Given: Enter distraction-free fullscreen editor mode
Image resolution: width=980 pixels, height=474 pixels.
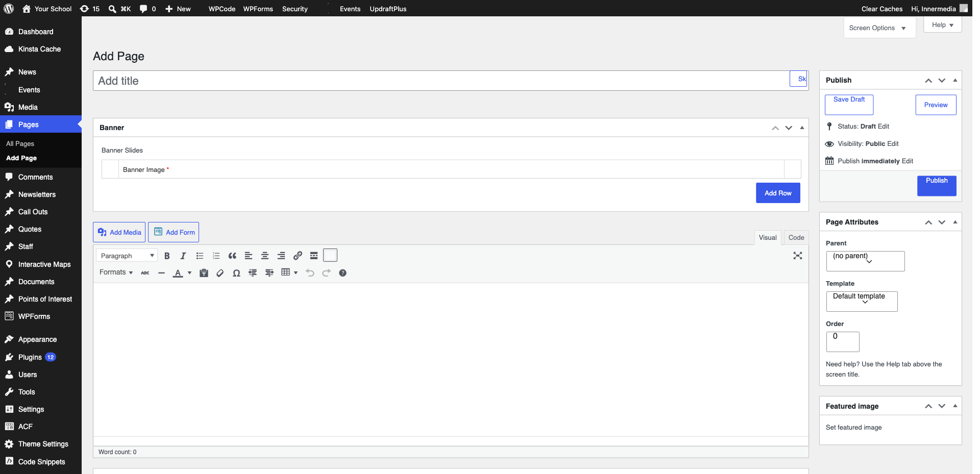Looking at the screenshot, I should click(x=798, y=256).
